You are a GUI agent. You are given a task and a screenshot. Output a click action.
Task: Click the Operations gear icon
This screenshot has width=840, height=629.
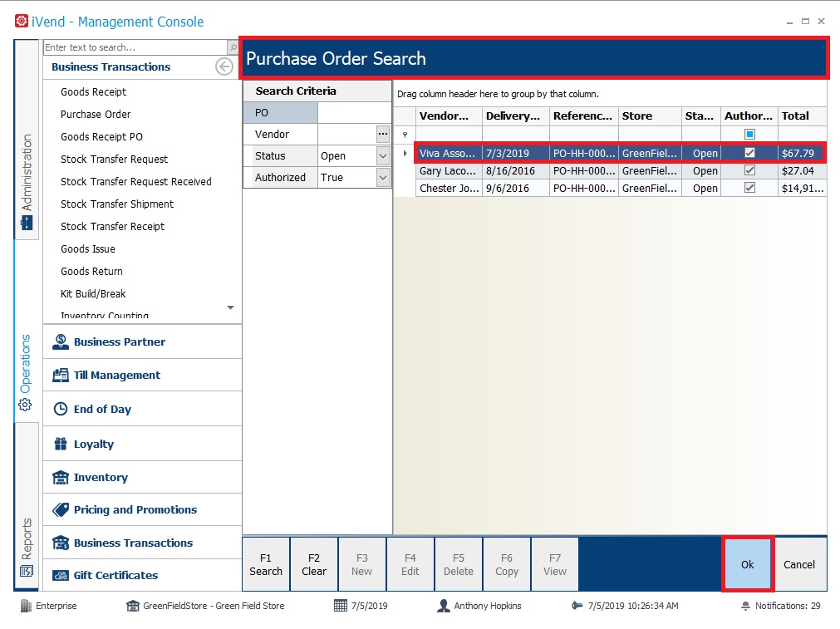tap(25, 405)
